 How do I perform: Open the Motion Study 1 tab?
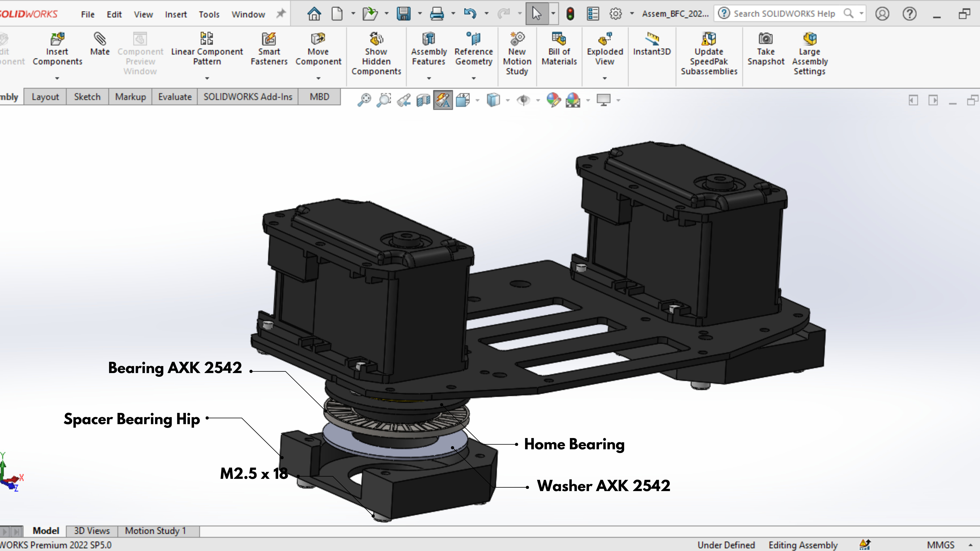pos(155,531)
